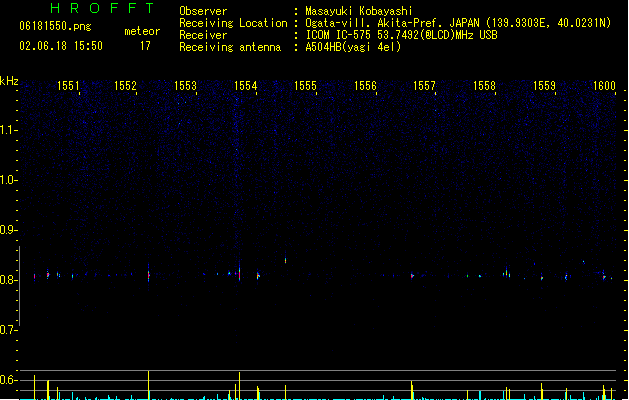
Task: Click the Observer label
Action: pyautogui.click(x=203, y=11)
